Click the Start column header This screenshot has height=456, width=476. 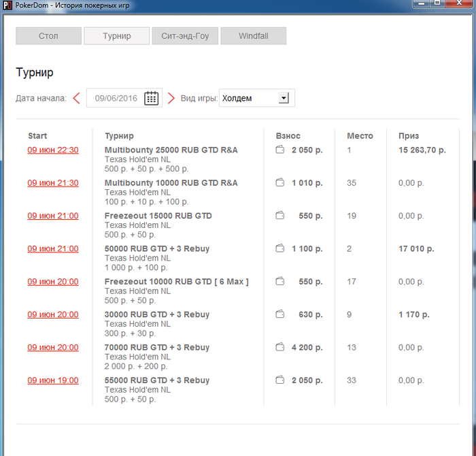pyautogui.click(x=37, y=136)
